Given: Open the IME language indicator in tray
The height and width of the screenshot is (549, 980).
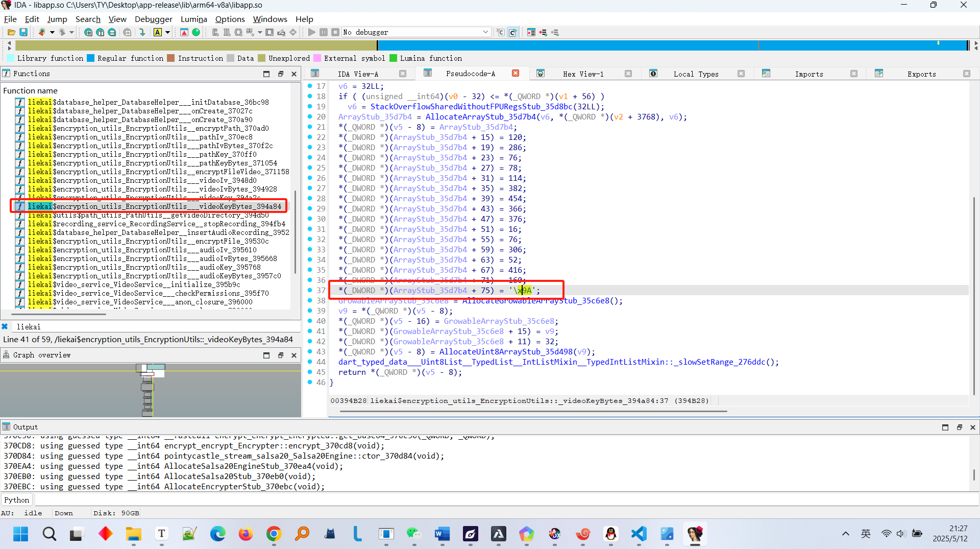Looking at the screenshot, I should tap(866, 534).
